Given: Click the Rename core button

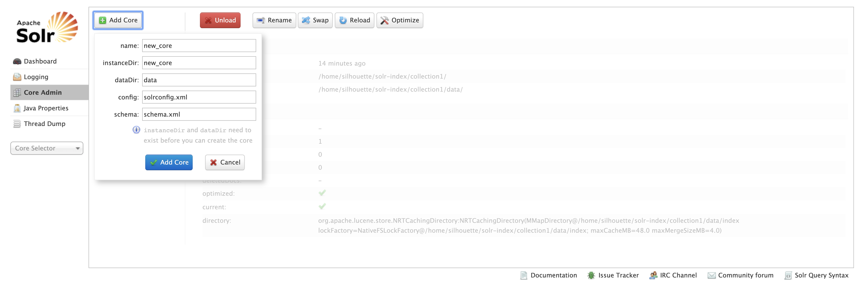Looking at the screenshot, I should [274, 20].
